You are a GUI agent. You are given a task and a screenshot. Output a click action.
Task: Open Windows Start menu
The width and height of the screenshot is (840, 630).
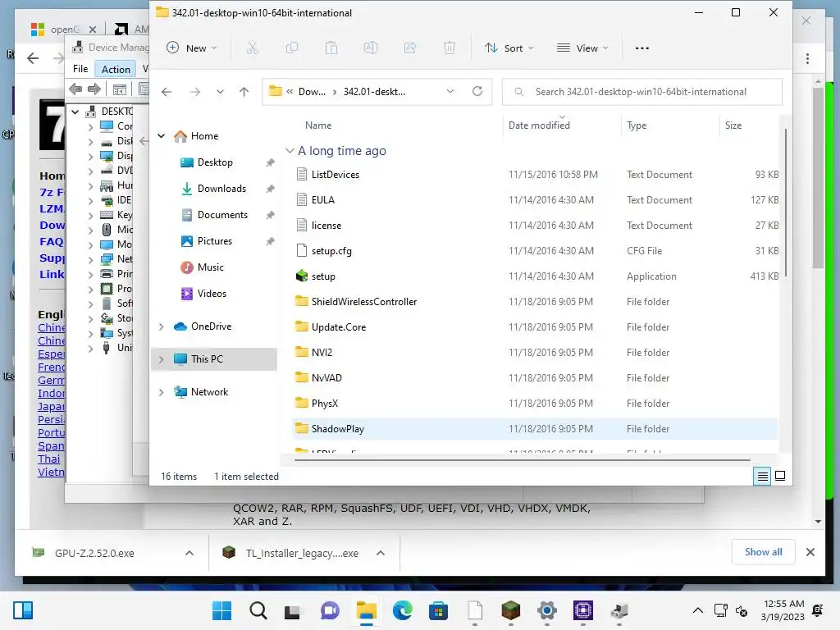[x=221, y=610]
